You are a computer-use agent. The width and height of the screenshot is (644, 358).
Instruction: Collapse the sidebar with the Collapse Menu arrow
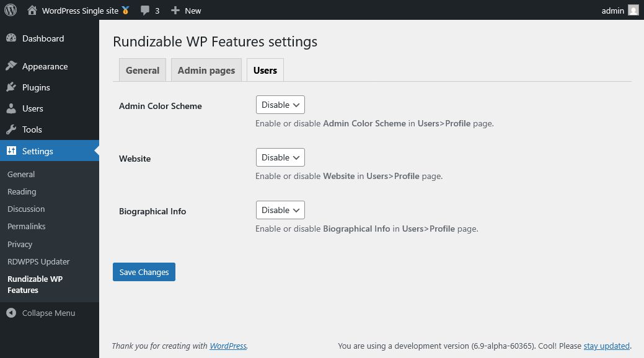coord(11,313)
